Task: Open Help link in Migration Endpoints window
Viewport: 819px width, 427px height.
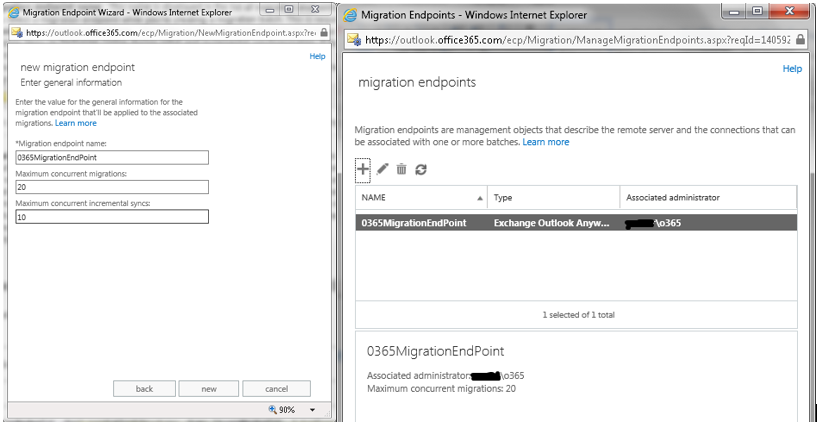Action: tap(792, 68)
